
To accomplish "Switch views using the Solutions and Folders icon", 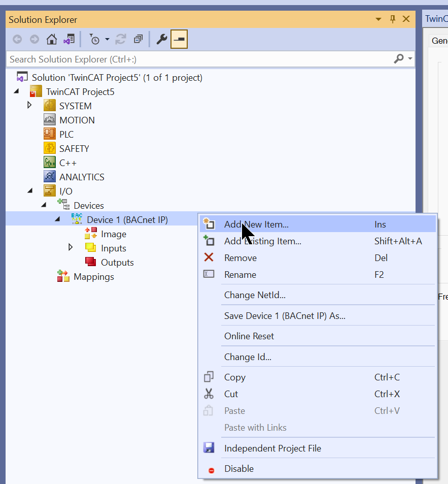I will [x=69, y=40].
